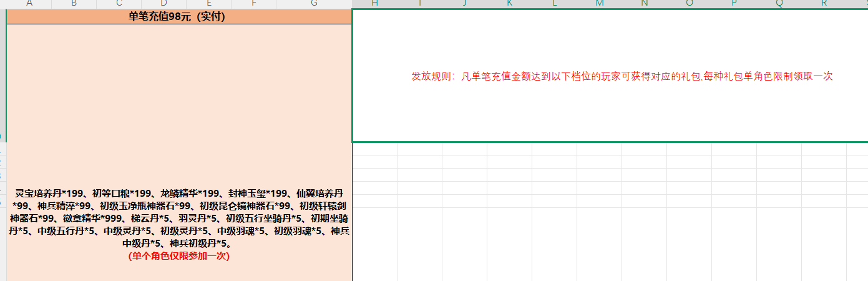
Task: Select column G header
Action: tap(314, 4)
